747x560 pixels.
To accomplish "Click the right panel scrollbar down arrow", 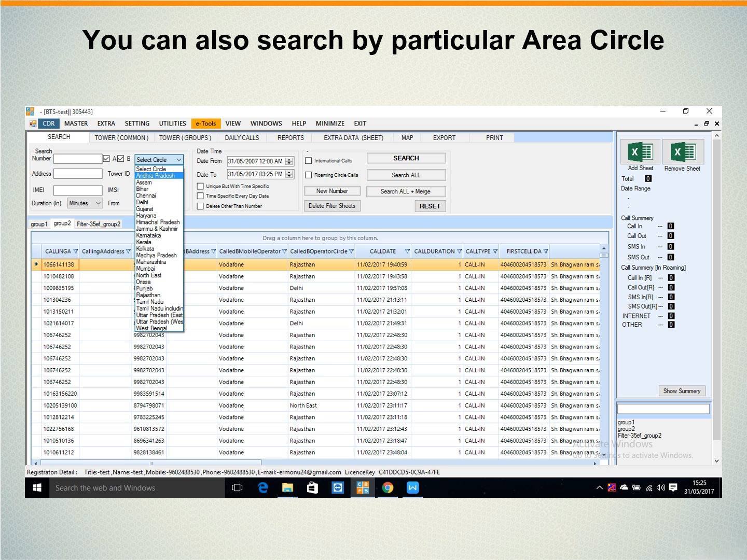I will [x=717, y=460].
